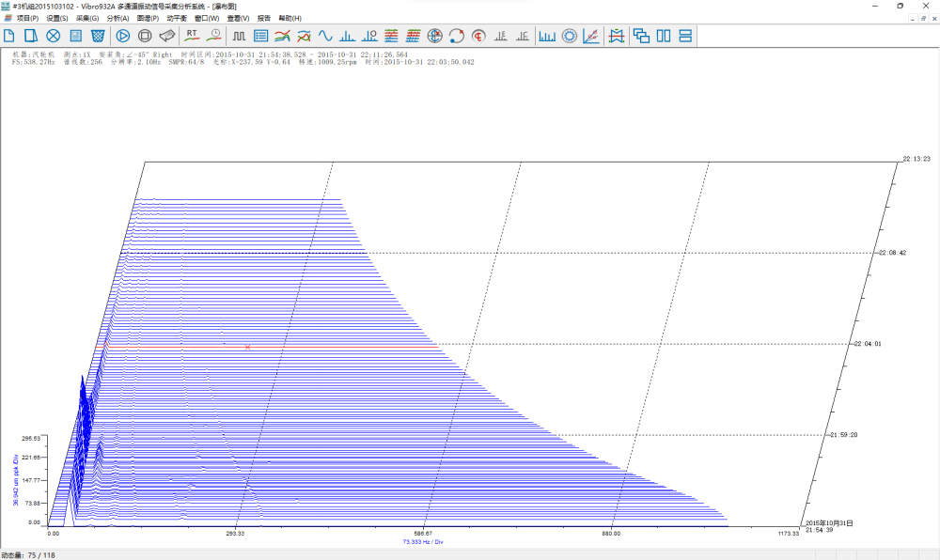Open the 采集(G) menu

[x=86, y=19]
